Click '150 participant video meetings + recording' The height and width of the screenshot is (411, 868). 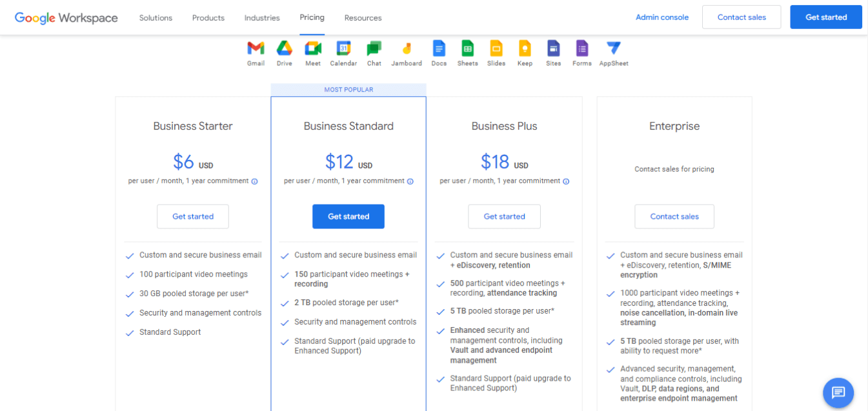352,279
